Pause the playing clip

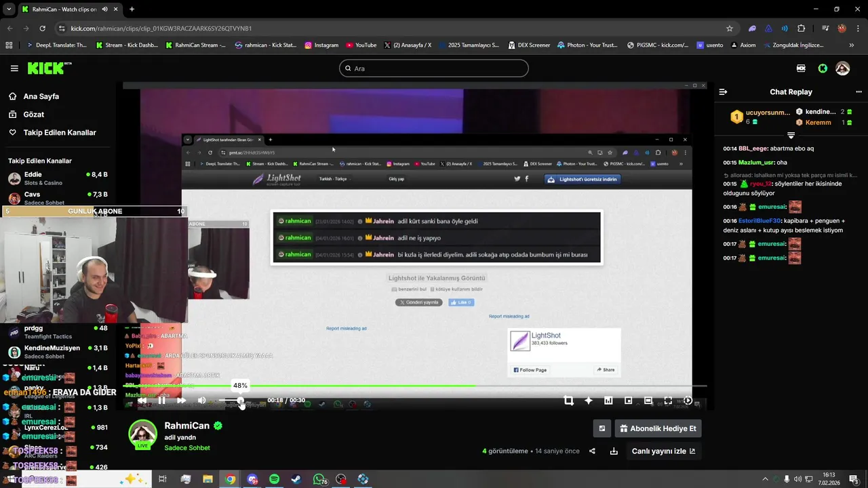161,401
